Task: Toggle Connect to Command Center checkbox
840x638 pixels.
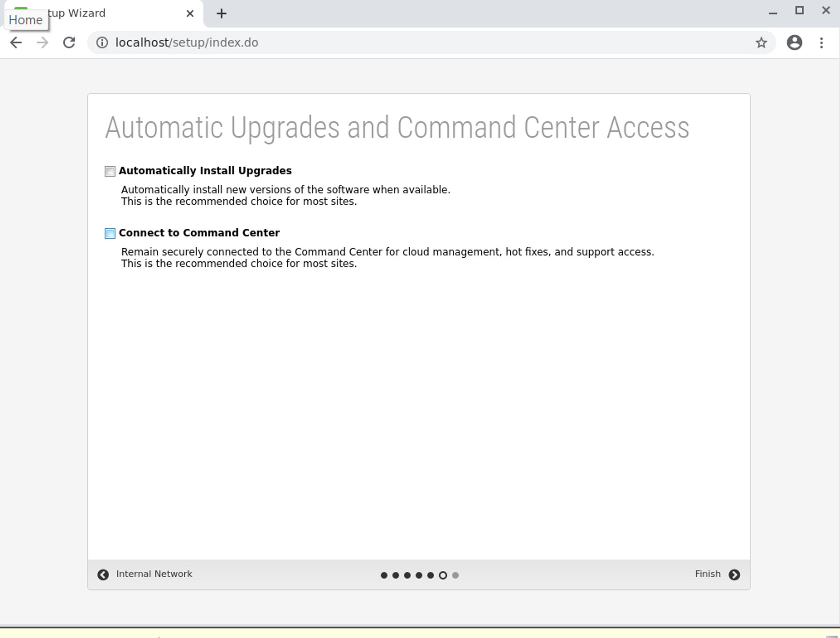Action: pyautogui.click(x=110, y=233)
